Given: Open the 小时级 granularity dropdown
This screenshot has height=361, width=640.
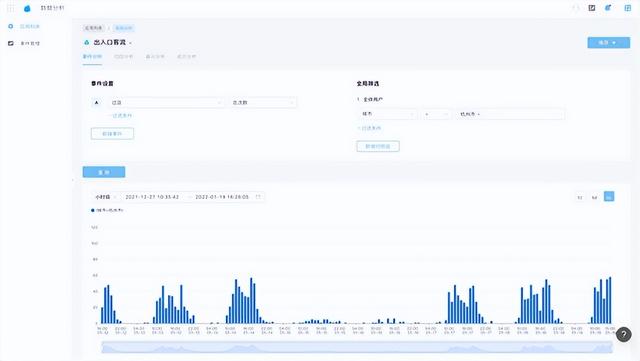Looking at the screenshot, I should click(x=105, y=197).
